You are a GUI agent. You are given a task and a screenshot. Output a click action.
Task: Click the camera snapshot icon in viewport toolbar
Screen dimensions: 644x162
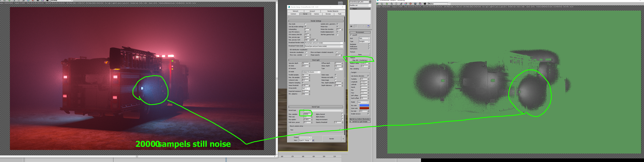(425, 4)
